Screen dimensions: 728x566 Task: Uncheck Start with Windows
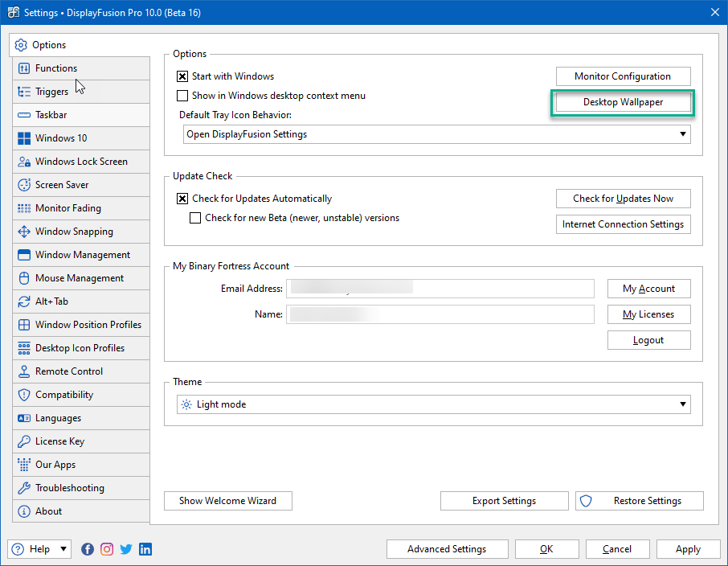182,76
